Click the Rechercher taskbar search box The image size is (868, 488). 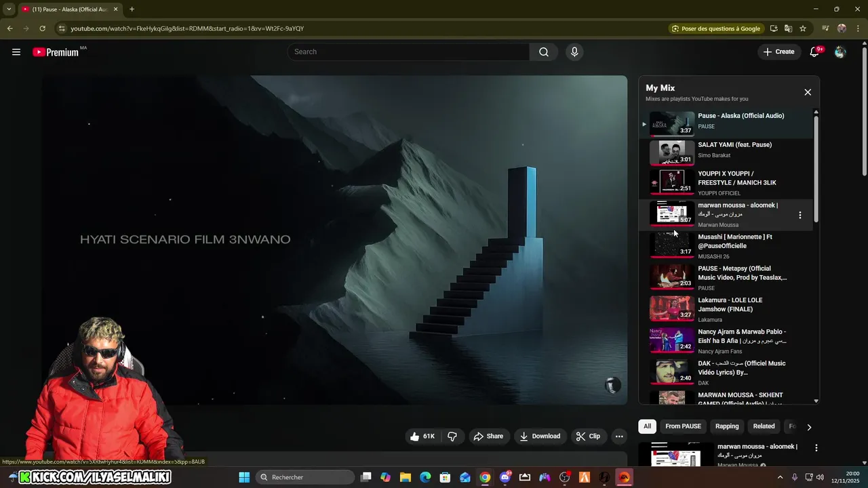click(304, 477)
